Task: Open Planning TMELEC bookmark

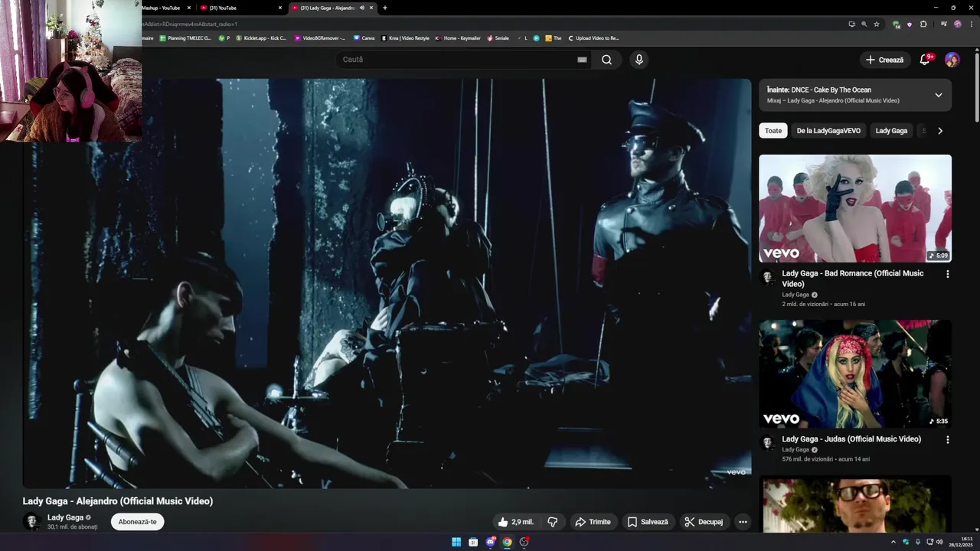Action: pyautogui.click(x=185, y=37)
